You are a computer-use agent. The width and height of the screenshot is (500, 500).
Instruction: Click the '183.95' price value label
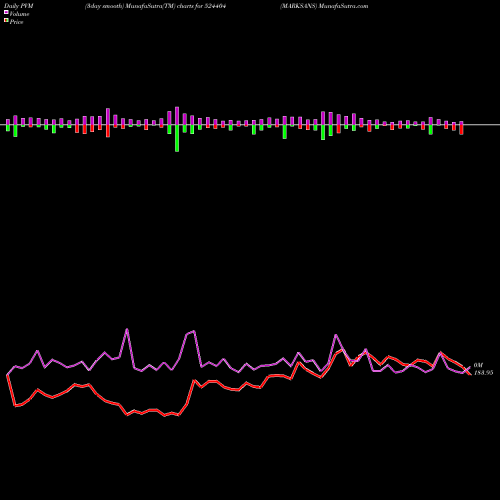(483, 373)
